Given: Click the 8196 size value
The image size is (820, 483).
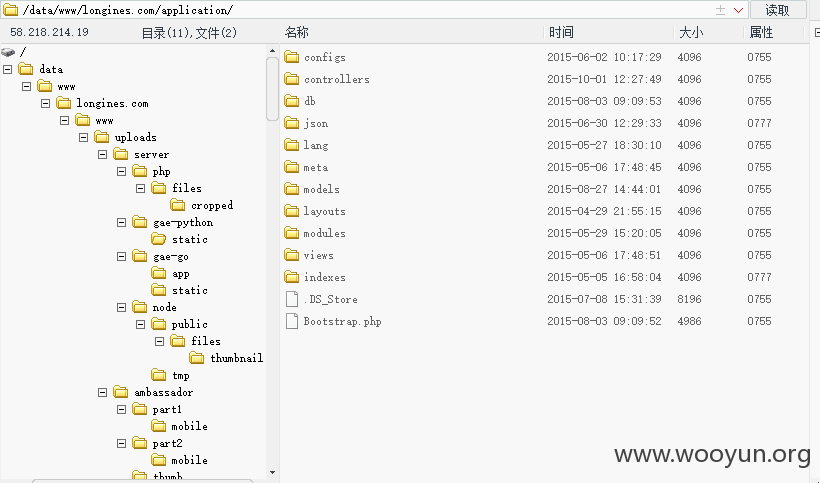Looking at the screenshot, I should coord(689,300).
